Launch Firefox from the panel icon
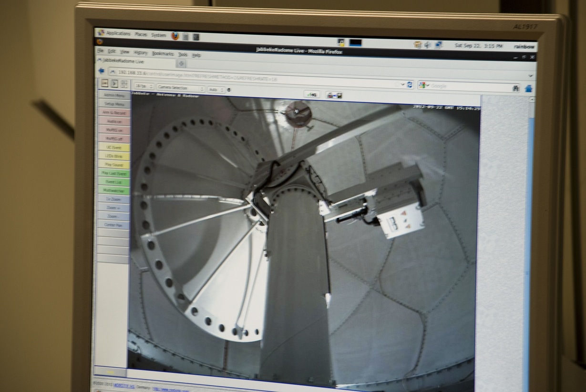The width and height of the screenshot is (586, 392). pos(175,36)
